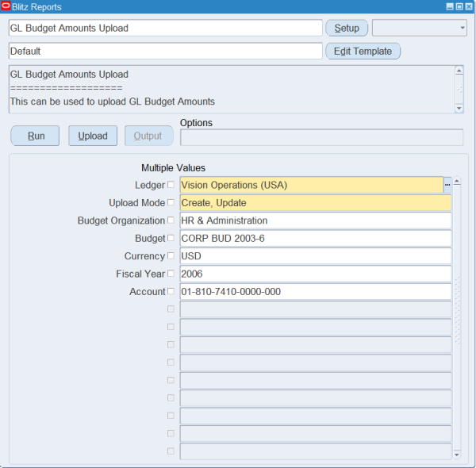Toggle Currency multiple values checkbox
The image size is (476, 468).
click(x=171, y=255)
